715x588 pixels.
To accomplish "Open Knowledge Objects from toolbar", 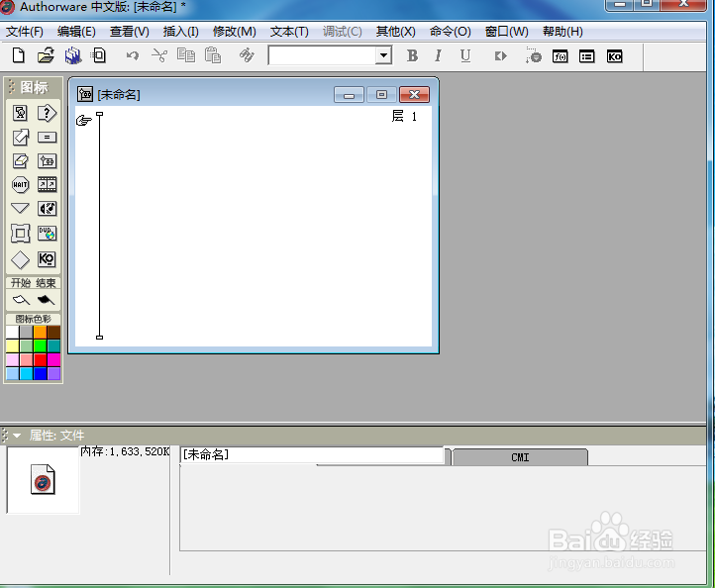I will [x=614, y=56].
